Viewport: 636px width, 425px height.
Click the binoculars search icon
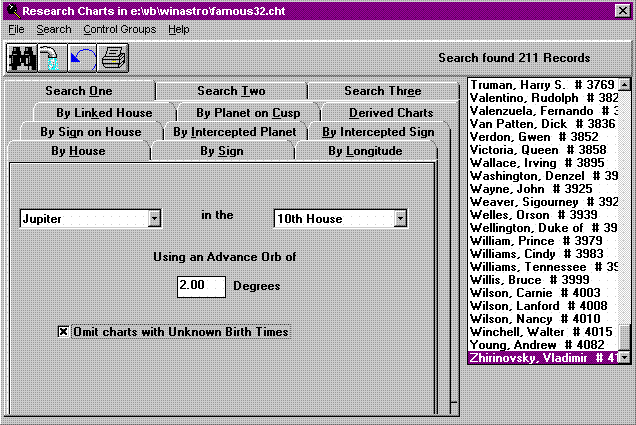[22, 58]
